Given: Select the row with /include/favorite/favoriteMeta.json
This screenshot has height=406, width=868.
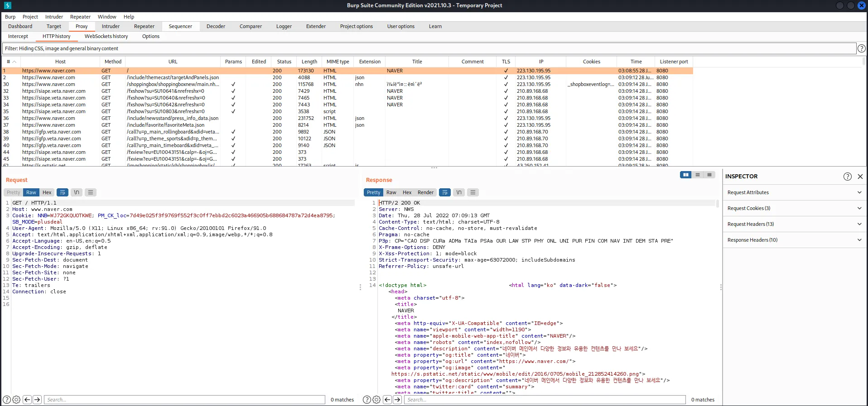Looking at the screenshot, I should tap(348, 125).
